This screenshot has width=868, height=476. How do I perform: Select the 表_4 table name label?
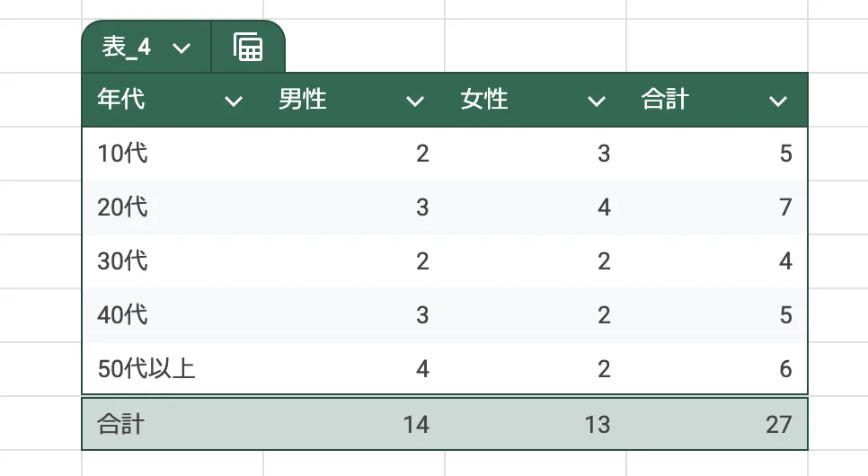pyautogui.click(x=126, y=47)
